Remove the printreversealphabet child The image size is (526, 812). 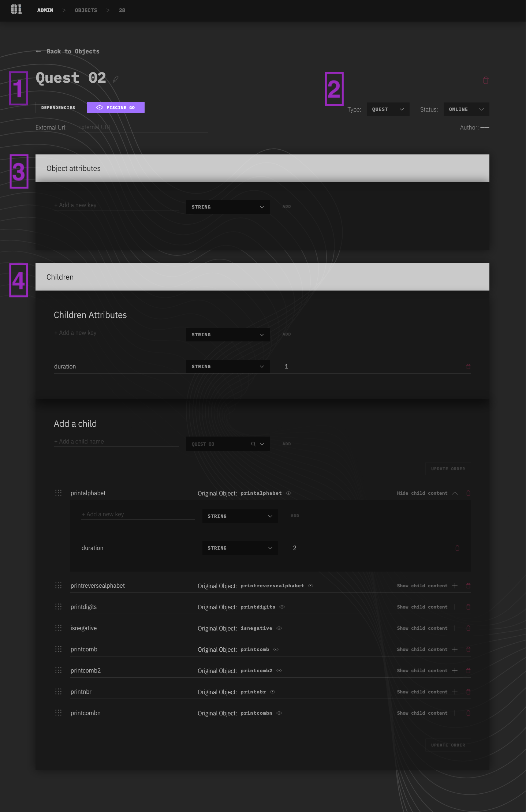[468, 585]
